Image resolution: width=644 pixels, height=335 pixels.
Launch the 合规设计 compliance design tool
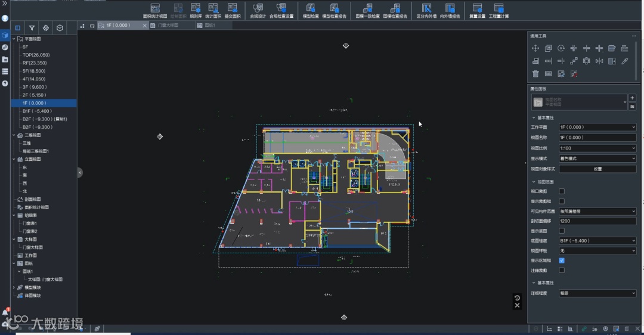258,11
